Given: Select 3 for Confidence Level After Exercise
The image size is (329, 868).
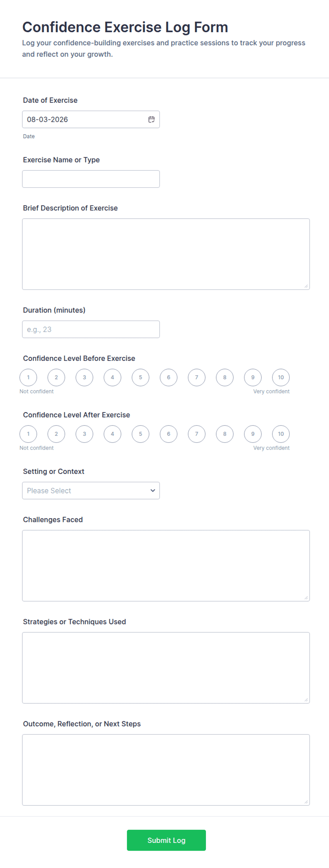Looking at the screenshot, I should [84, 434].
